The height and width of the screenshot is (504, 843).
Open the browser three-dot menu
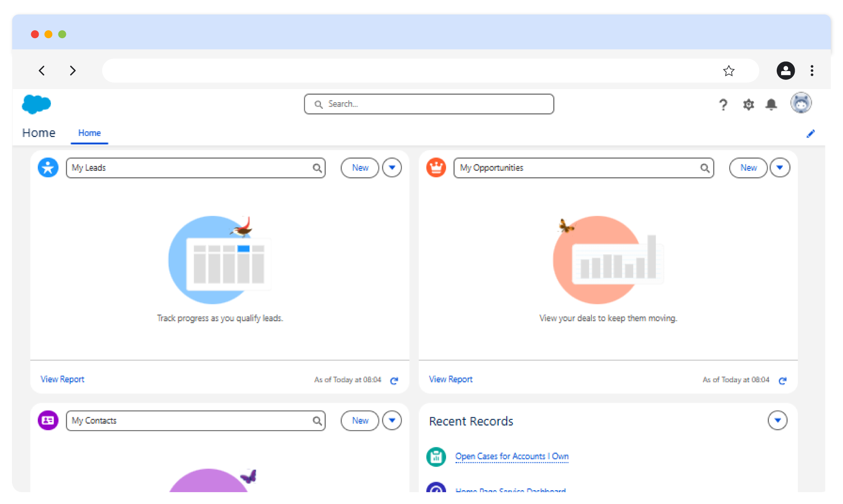tap(812, 71)
